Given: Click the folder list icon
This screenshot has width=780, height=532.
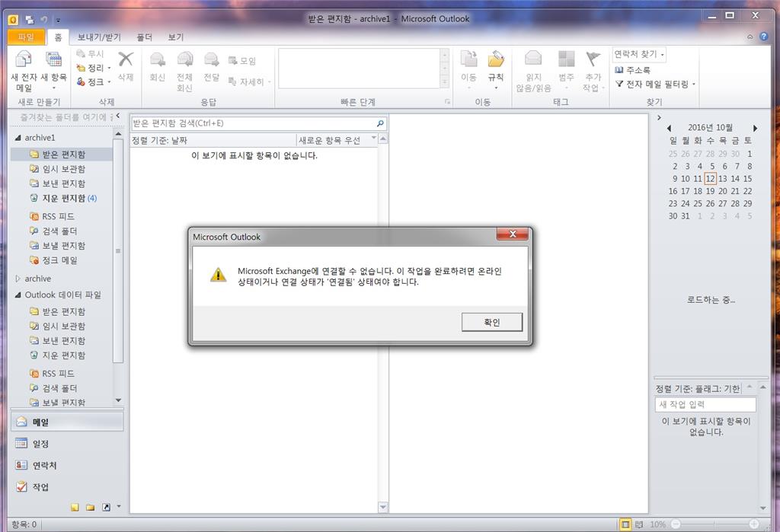Looking at the screenshot, I should pos(90,507).
